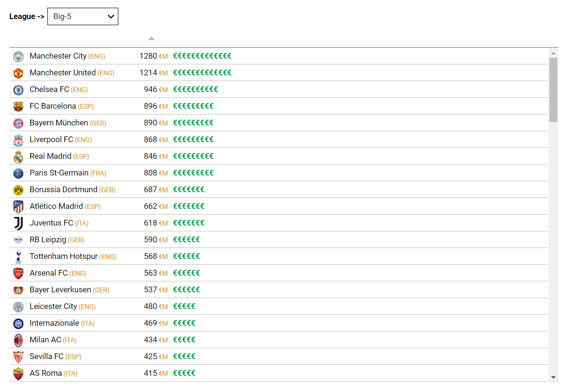Click the Atlético Madrid club crest
Screen dimensions: 567x392
[19, 206]
